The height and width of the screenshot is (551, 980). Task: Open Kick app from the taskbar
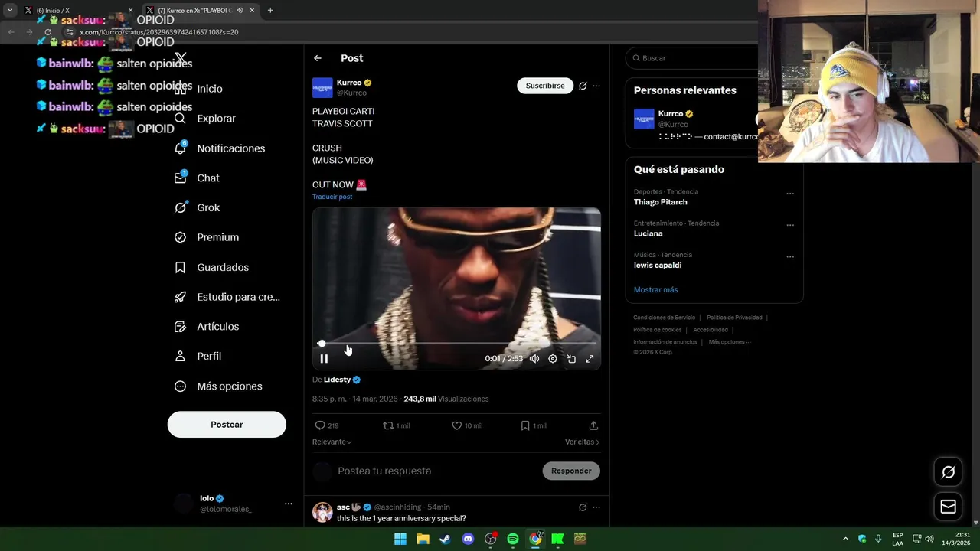pyautogui.click(x=558, y=539)
